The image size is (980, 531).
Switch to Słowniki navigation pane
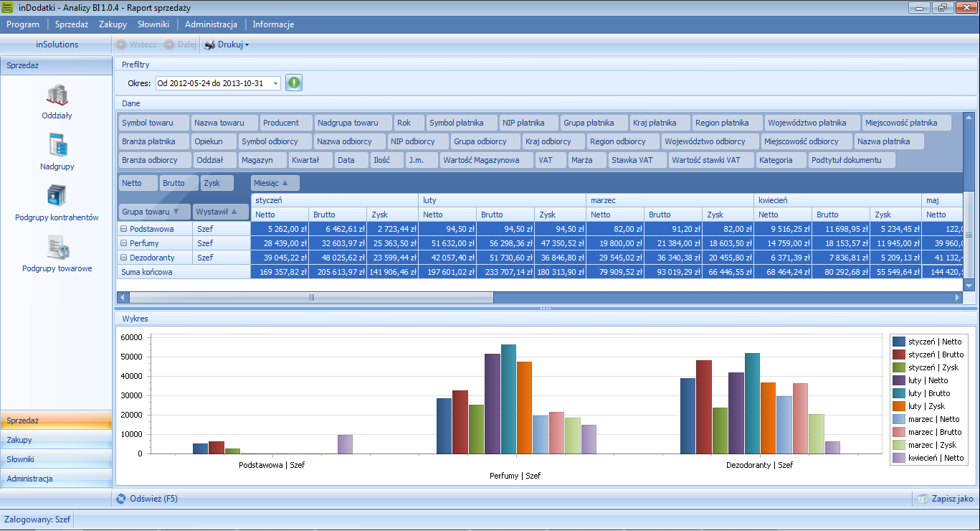[56, 459]
